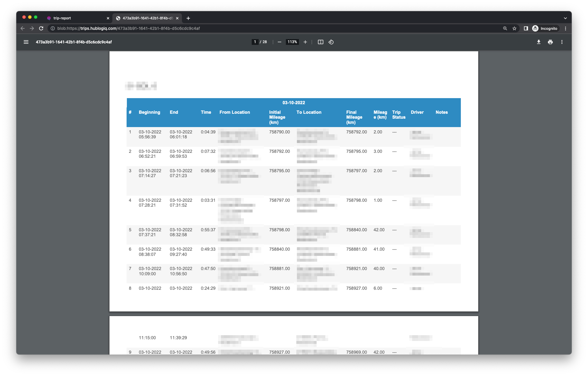Download the PDF file
This screenshot has width=588, height=376.
coord(538,42)
